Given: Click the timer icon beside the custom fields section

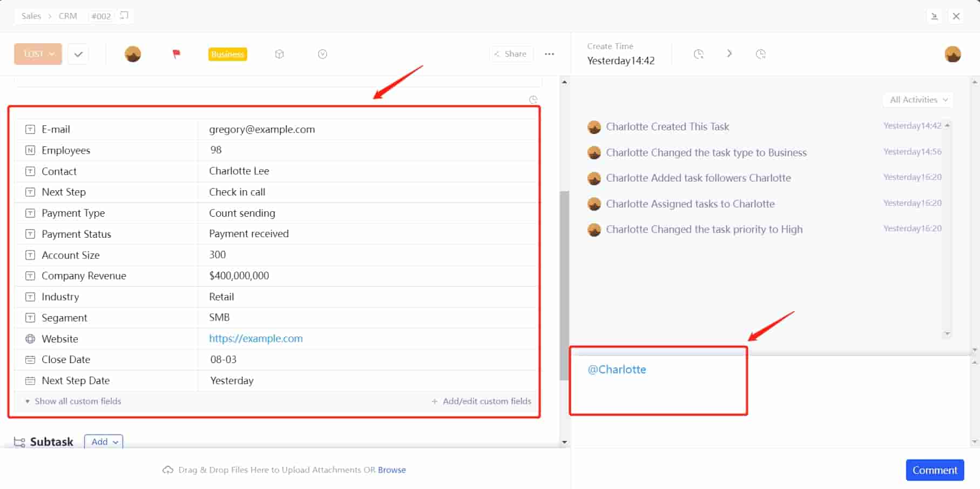Looking at the screenshot, I should point(533,99).
